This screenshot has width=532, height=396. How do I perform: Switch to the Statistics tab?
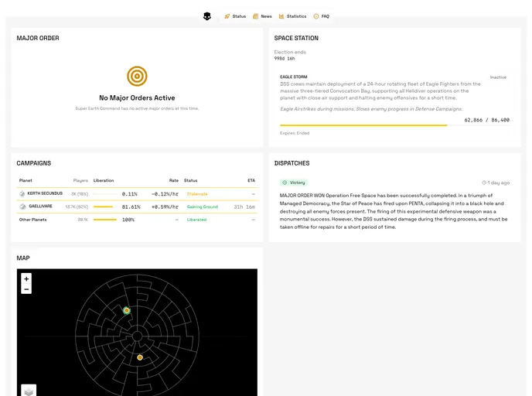(x=292, y=16)
